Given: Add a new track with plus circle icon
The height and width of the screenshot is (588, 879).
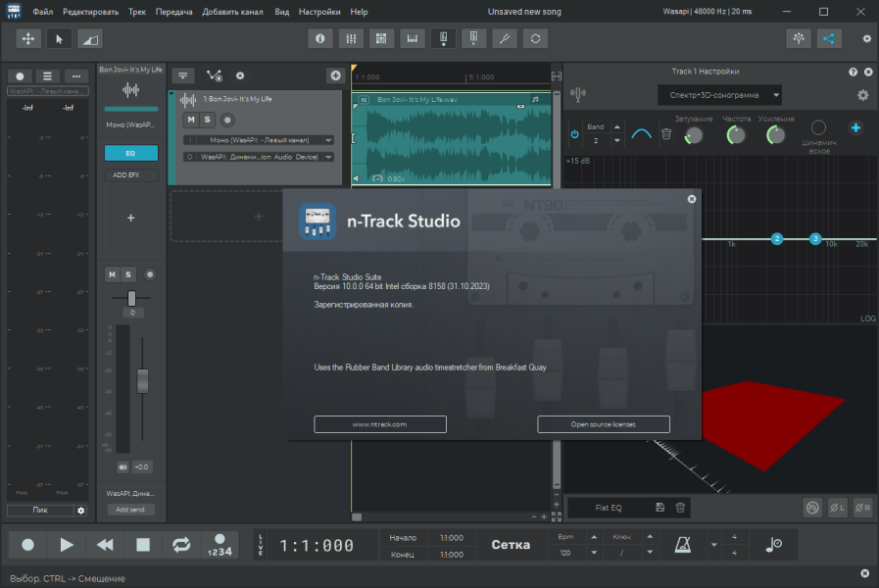Looking at the screenshot, I should (335, 75).
